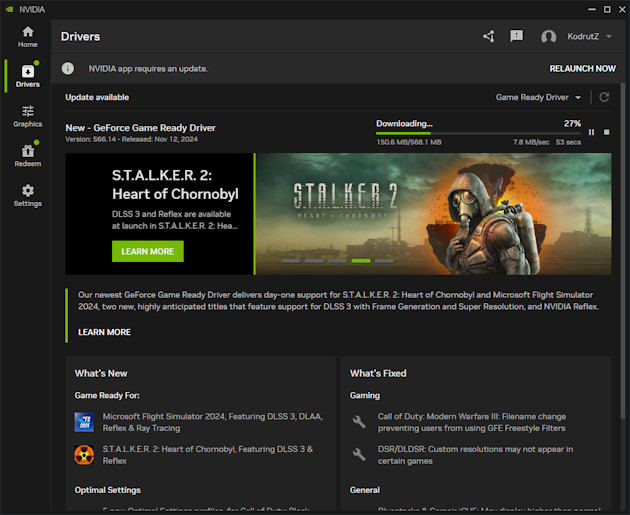Minimize the NVIDIA app window
Screen dimensions: 630x515
click(x=592, y=9)
